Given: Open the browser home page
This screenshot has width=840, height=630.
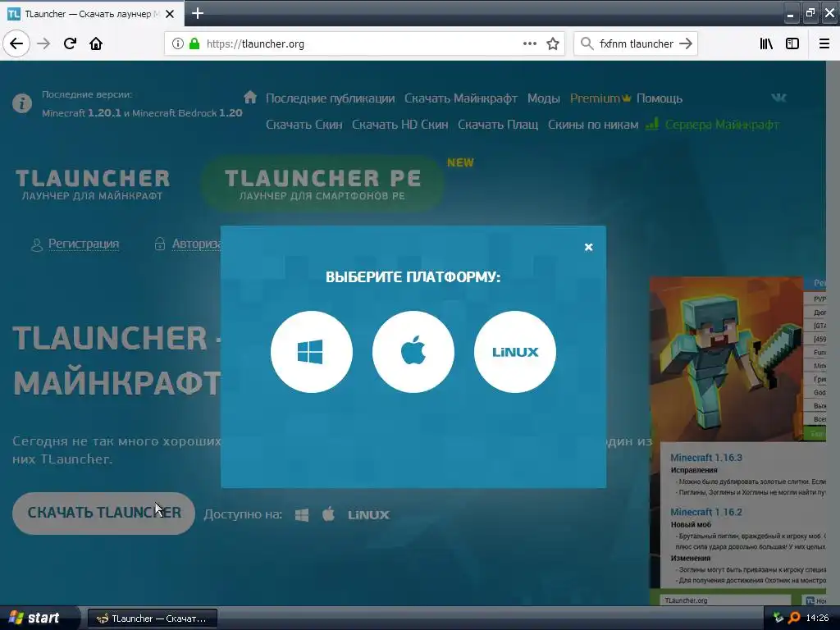Looking at the screenshot, I should 96,43.
